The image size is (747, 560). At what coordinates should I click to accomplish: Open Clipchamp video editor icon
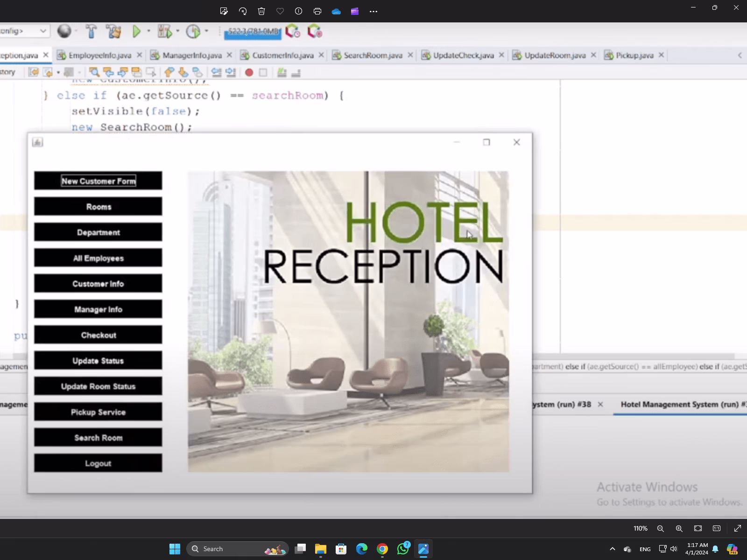pos(355,11)
